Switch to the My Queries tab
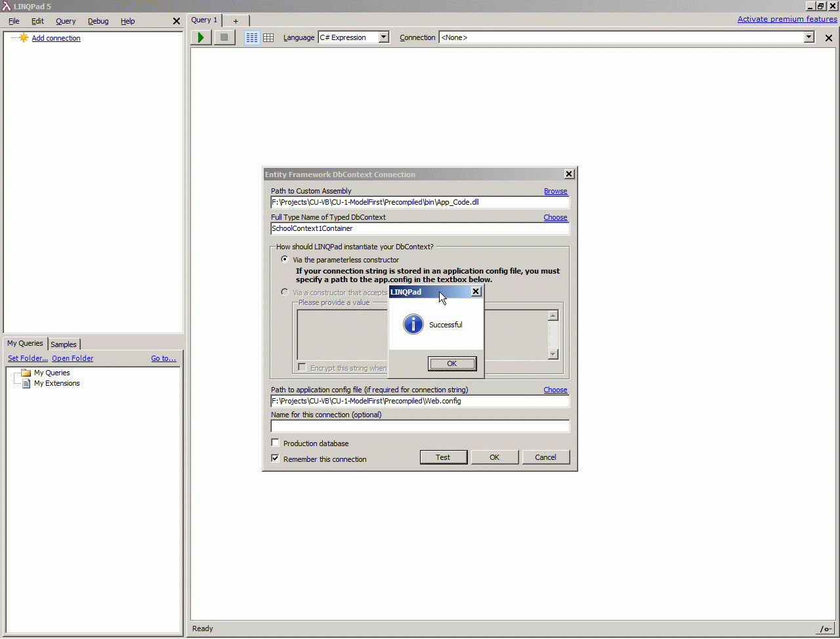 pyautogui.click(x=25, y=343)
